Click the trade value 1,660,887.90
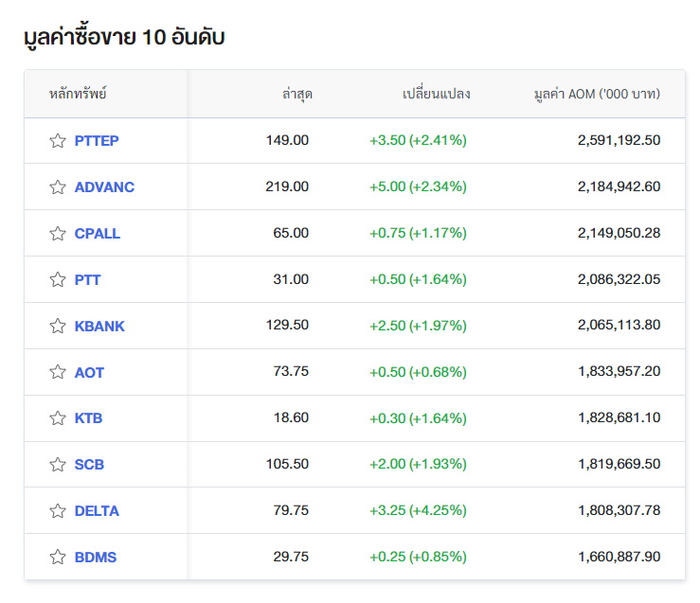This screenshot has height=603, width=700. (619, 557)
